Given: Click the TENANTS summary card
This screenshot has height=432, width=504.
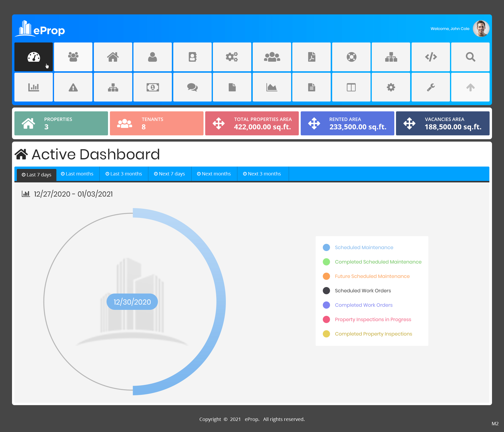Looking at the screenshot, I should (x=156, y=123).
